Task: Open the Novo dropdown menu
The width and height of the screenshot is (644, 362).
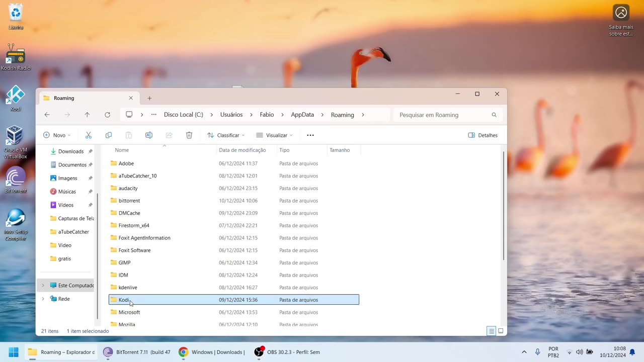Action: click(57, 135)
